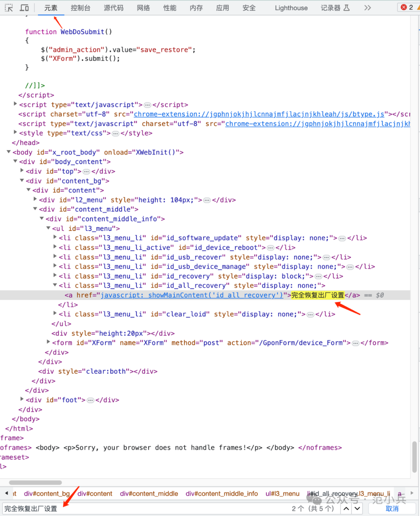Click the 2 个 (共 5 个) match counter
The width and height of the screenshot is (420, 516).
313,508
